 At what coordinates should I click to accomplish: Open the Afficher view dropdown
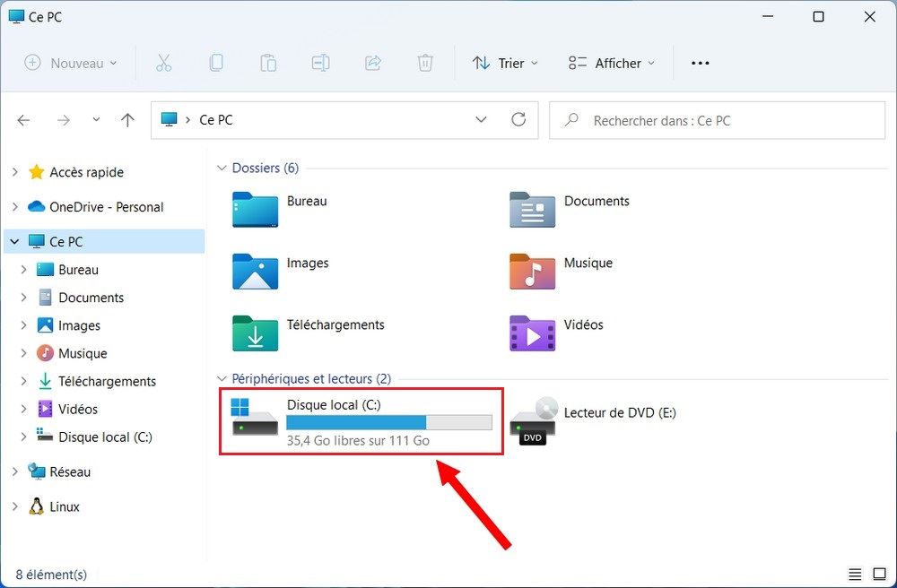coord(612,63)
